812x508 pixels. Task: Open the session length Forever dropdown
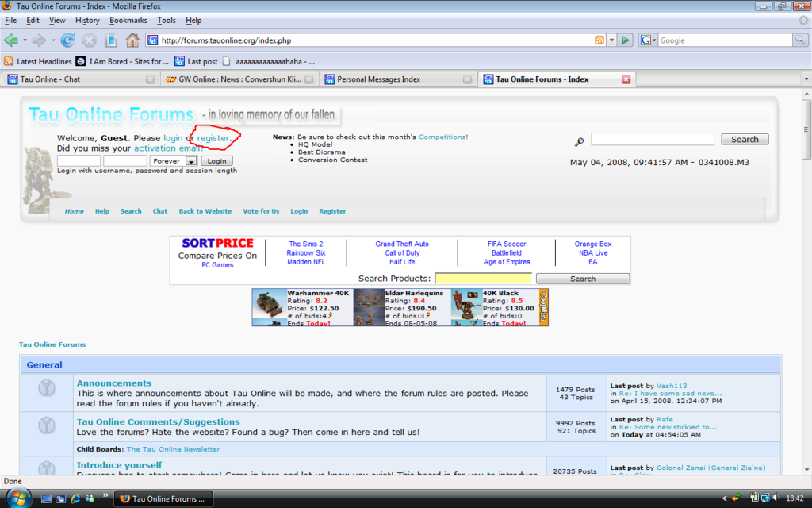click(x=191, y=161)
